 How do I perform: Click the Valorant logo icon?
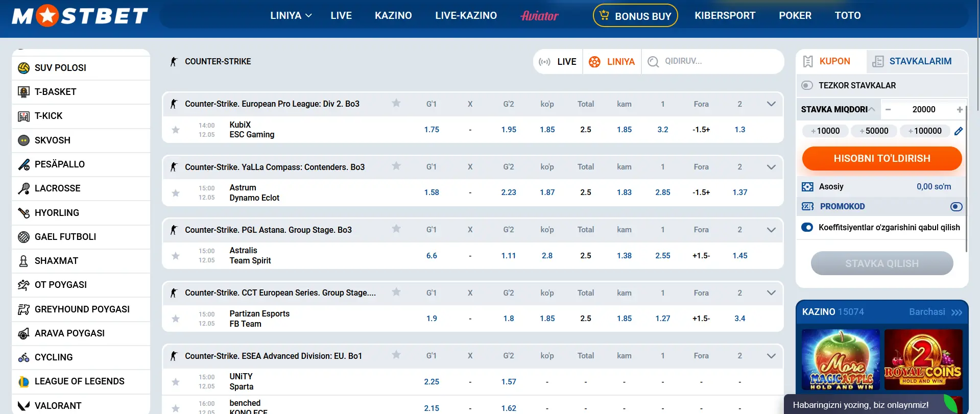click(23, 406)
